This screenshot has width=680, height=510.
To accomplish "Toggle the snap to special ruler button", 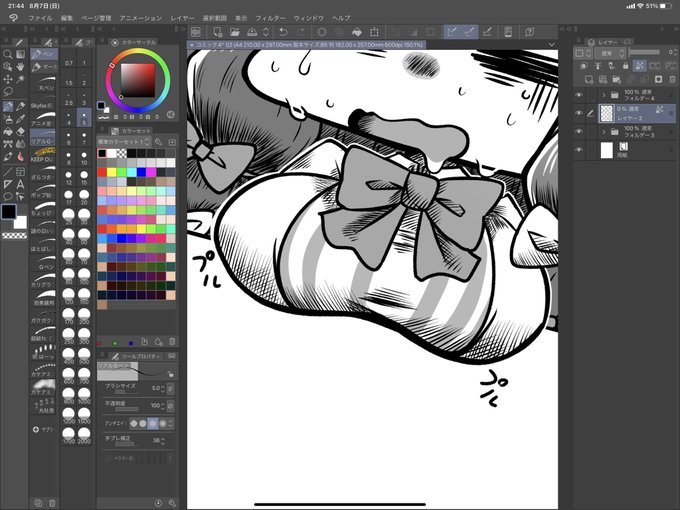I will click(469, 32).
